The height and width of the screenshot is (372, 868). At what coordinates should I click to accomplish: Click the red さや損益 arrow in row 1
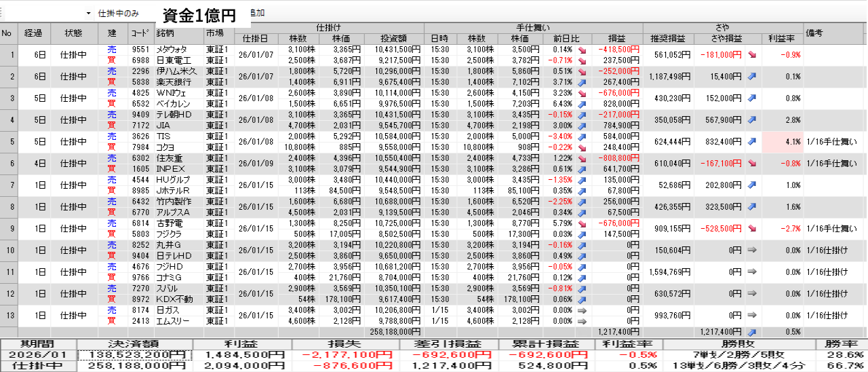click(x=752, y=55)
